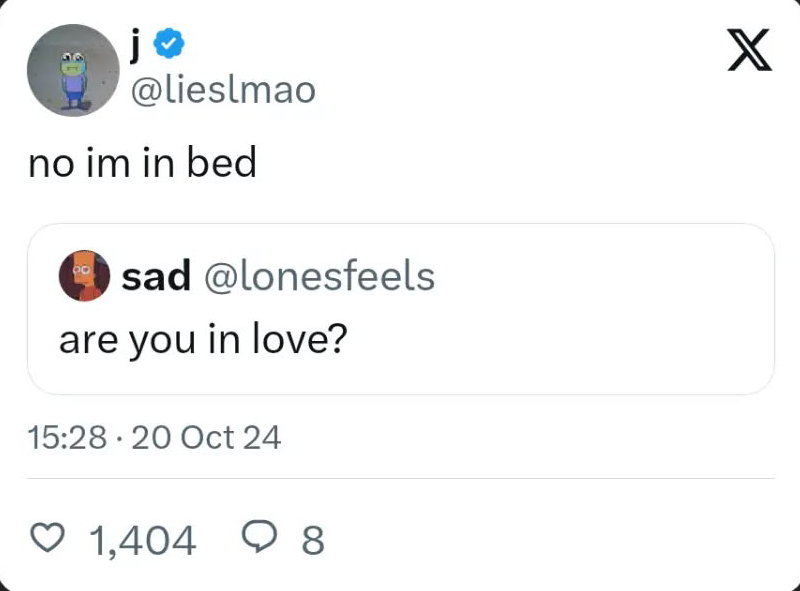
Task: Open j's frog profile avatar
Action: coord(69,70)
